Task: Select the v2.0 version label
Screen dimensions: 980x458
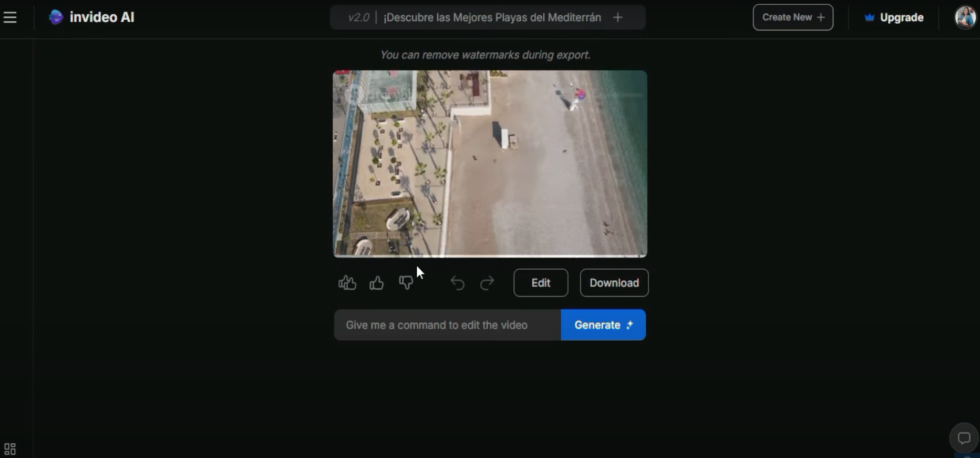Action: 358,17
